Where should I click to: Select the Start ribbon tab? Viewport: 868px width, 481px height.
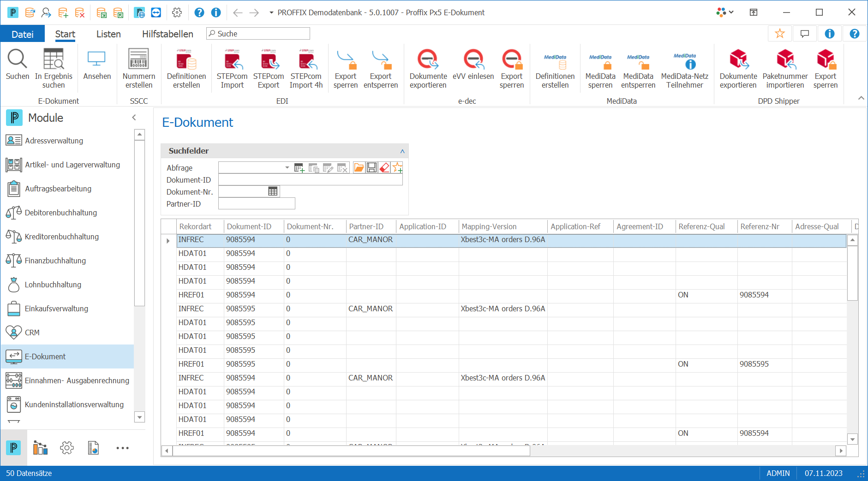65,34
